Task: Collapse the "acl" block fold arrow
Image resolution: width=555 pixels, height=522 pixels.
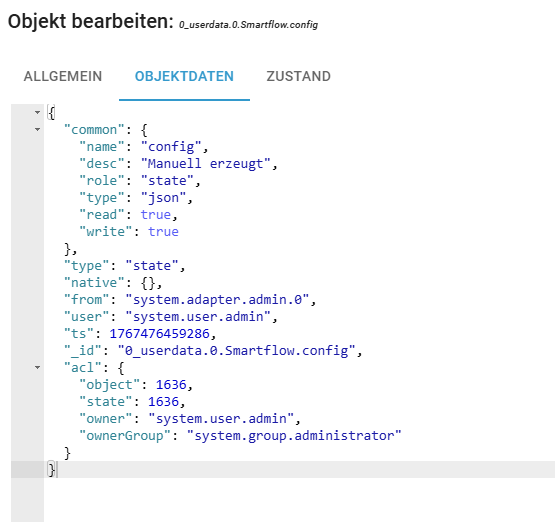Action: coord(38,367)
